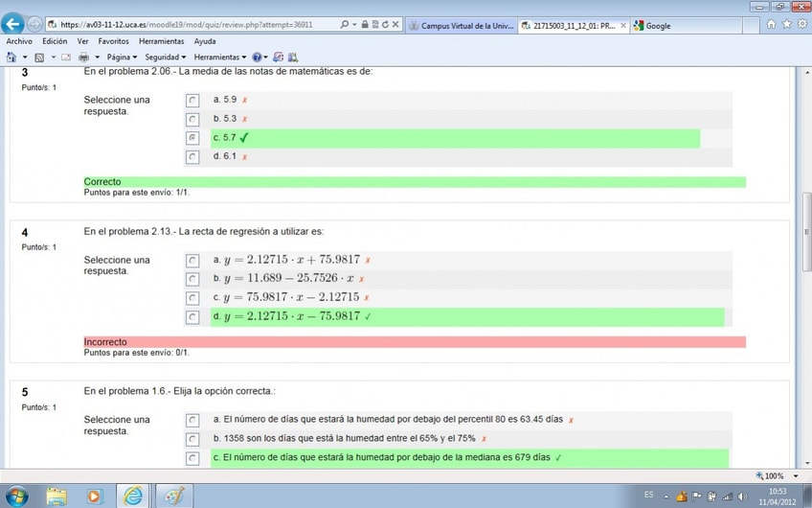Viewport: 812px width, 508px height.
Task: Click the printer icon in command bar
Action: [83, 57]
